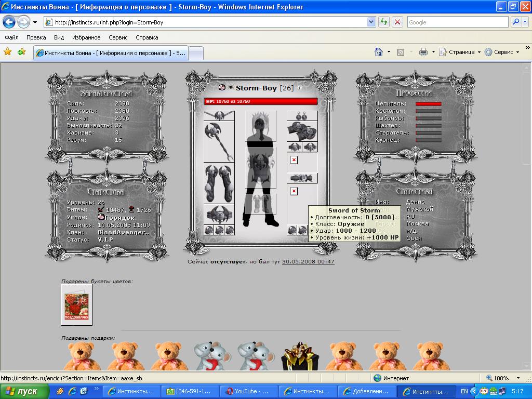Click the search magnifier button
532x399 pixels.
click(x=516, y=22)
